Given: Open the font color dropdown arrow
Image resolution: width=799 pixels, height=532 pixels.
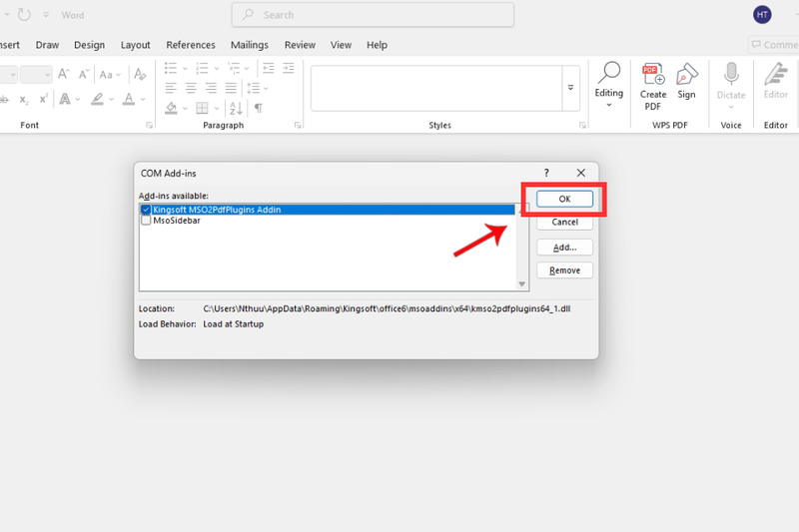Looking at the screenshot, I should coord(143,99).
